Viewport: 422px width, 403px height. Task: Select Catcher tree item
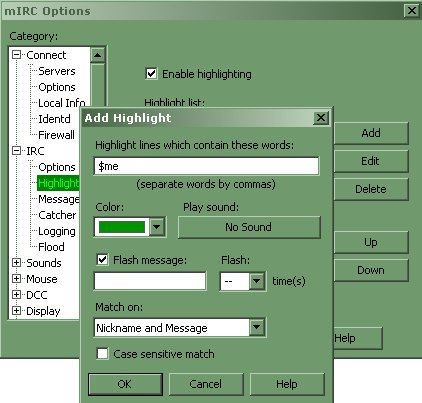(x=57, y=215)
